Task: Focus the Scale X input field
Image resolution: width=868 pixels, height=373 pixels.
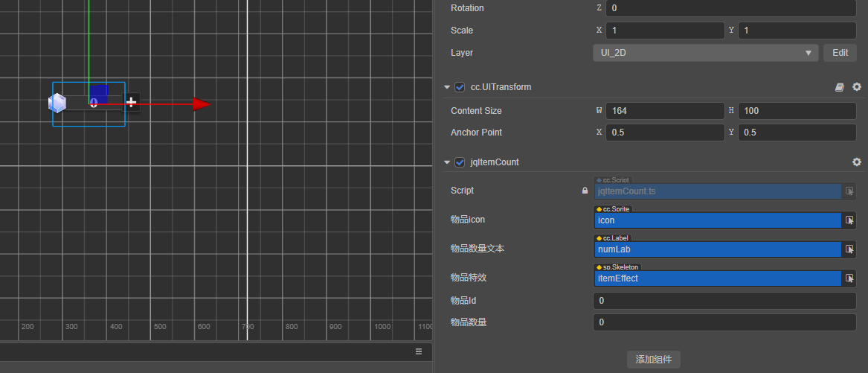Action: 665,31
